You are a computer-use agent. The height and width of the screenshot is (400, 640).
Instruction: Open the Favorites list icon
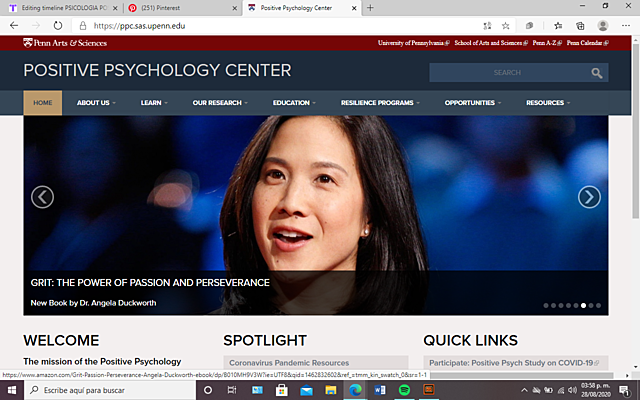(x=558, y=26)
